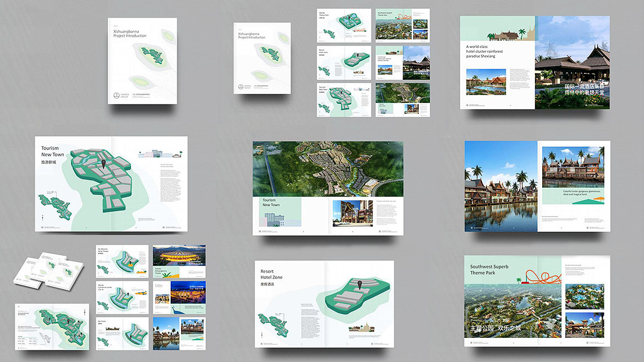
Task: Click the swimming pool photo on the hotel cluster page
Action: coord(485,82)
